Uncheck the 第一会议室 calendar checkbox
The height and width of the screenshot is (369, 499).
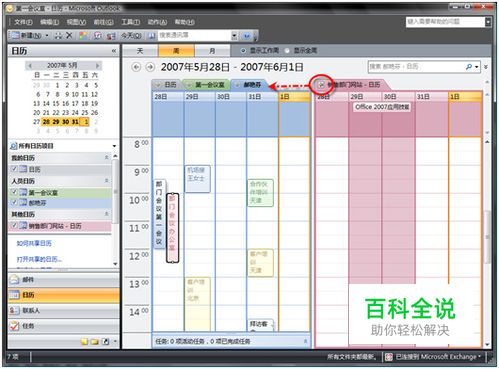tap(14, 192)
